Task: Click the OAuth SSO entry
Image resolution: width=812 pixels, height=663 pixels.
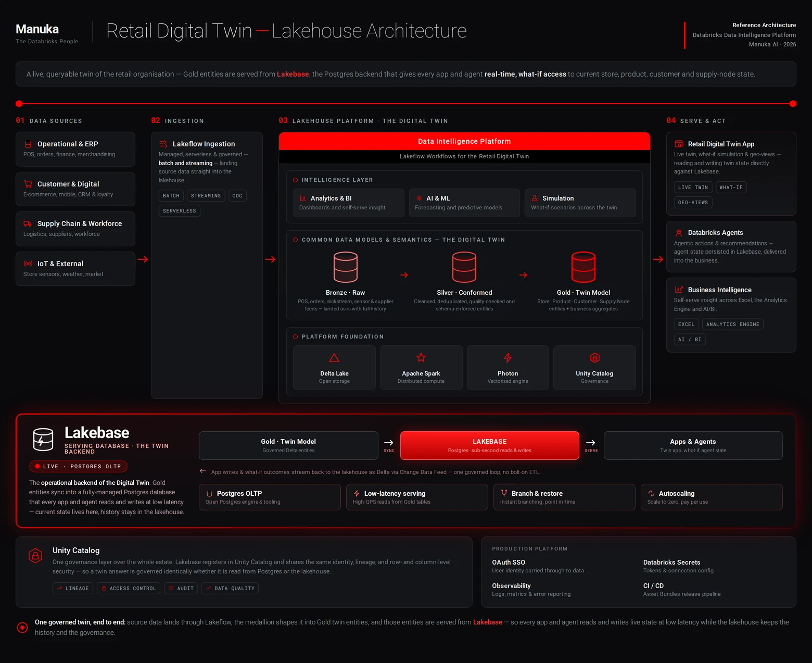Action: pos(538,566)
